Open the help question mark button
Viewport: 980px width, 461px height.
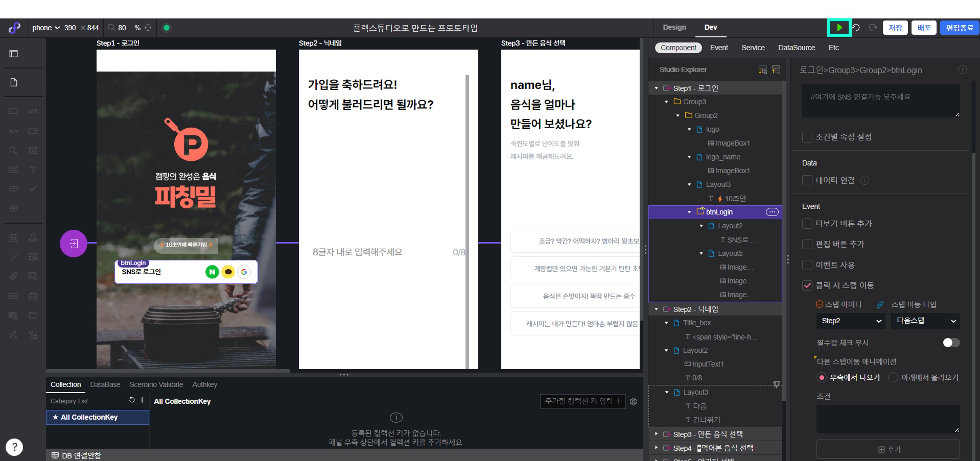click(14, 447)
